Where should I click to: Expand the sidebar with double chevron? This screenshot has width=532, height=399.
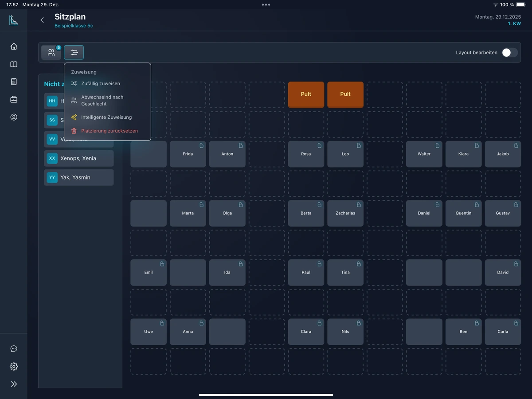[14, 384]
